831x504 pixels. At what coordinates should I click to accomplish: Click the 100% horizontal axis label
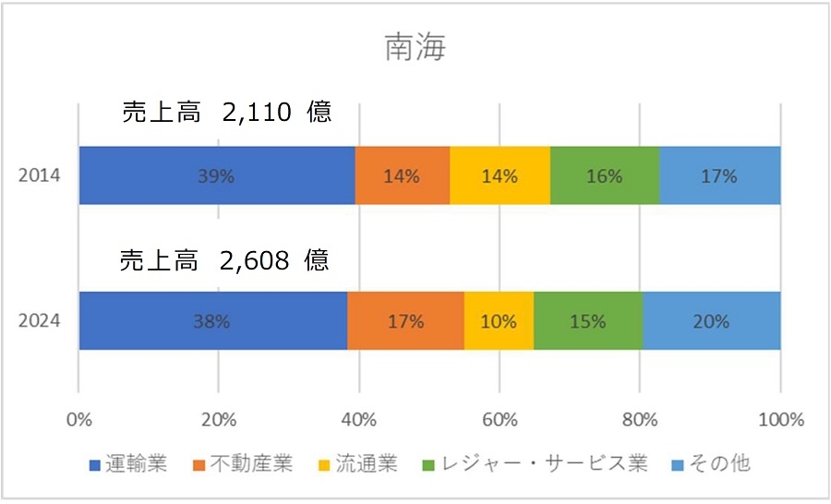point(780,420)
